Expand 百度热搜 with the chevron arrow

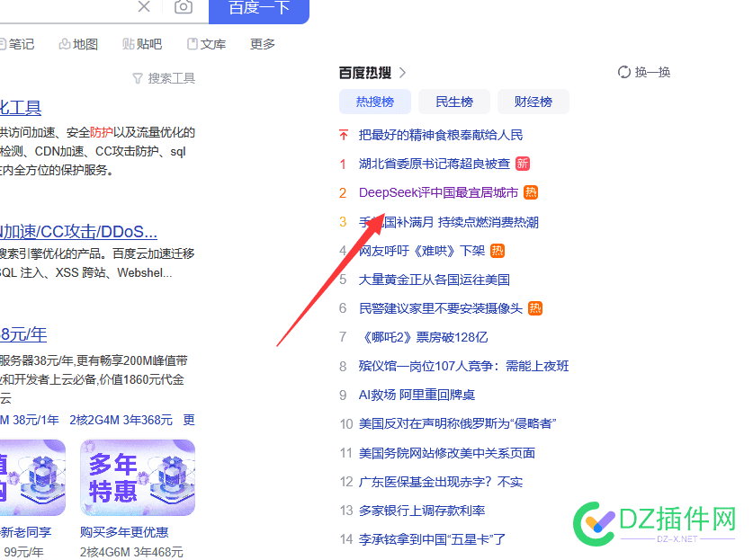402,73
